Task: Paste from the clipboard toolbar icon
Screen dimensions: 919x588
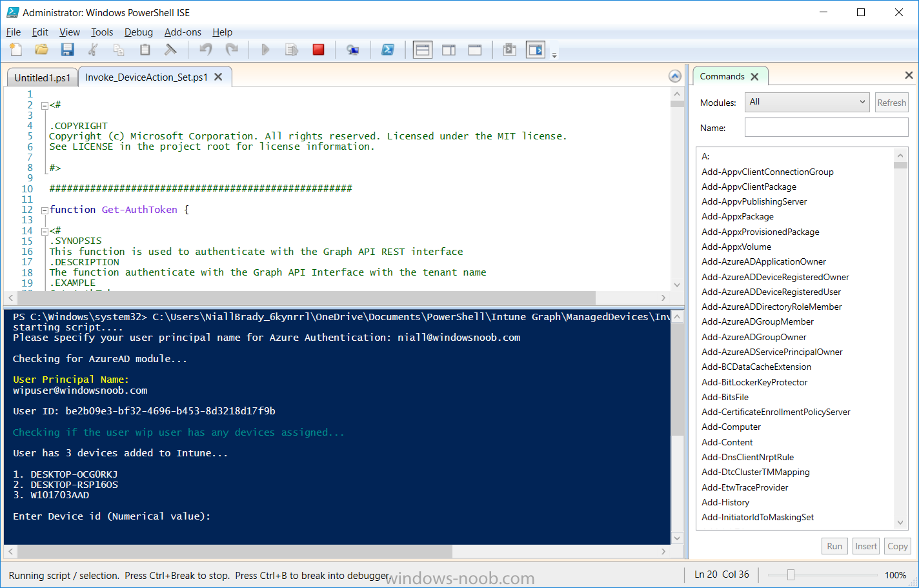Action: pos(145,50)
